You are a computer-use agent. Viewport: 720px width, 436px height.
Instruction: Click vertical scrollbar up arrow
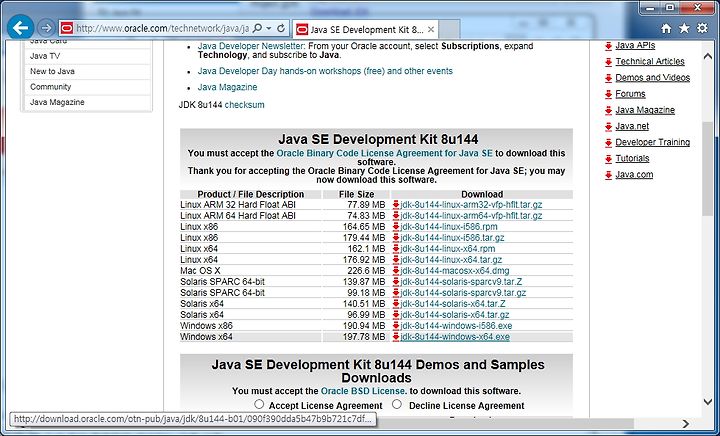708,56
